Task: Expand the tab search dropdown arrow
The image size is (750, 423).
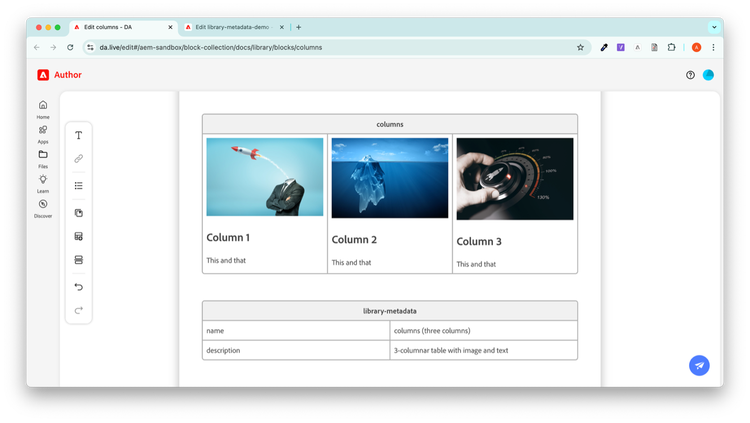Action: click(715, 27)
